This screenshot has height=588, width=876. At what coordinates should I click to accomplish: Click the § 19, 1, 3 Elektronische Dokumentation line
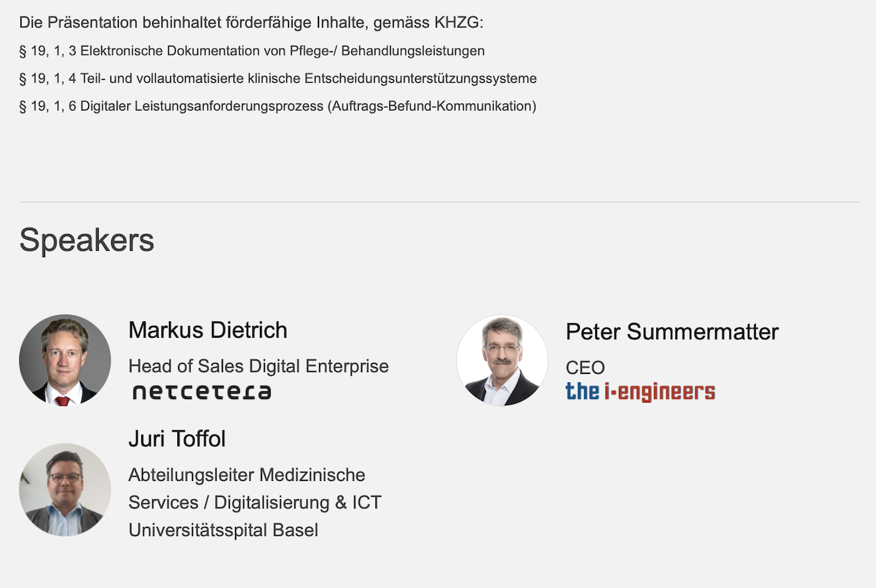(252, 51)
